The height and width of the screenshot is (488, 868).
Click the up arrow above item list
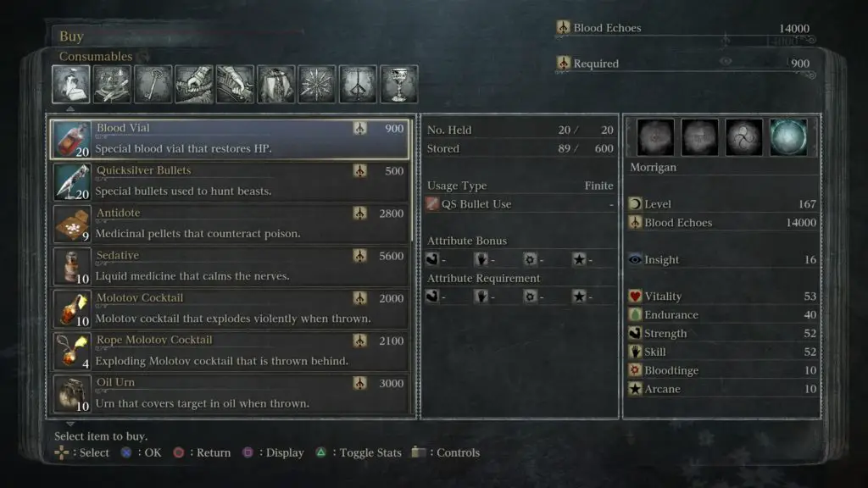tap(70, 109)
